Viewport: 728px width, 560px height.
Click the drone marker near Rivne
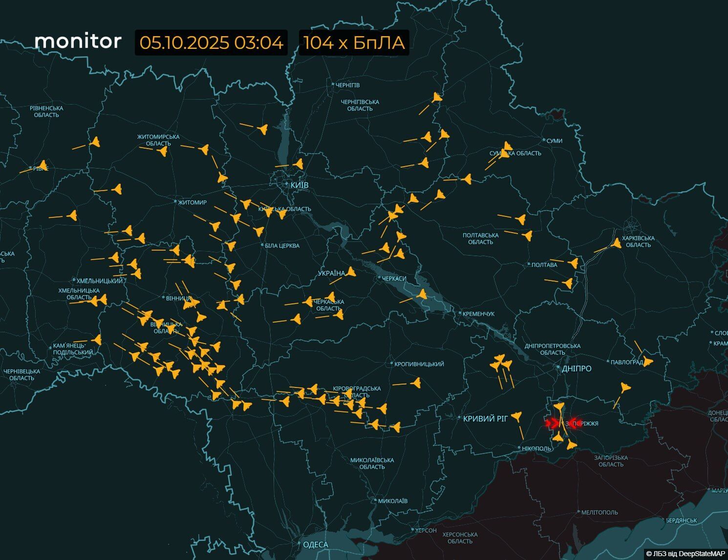click(x=44, y=166)
